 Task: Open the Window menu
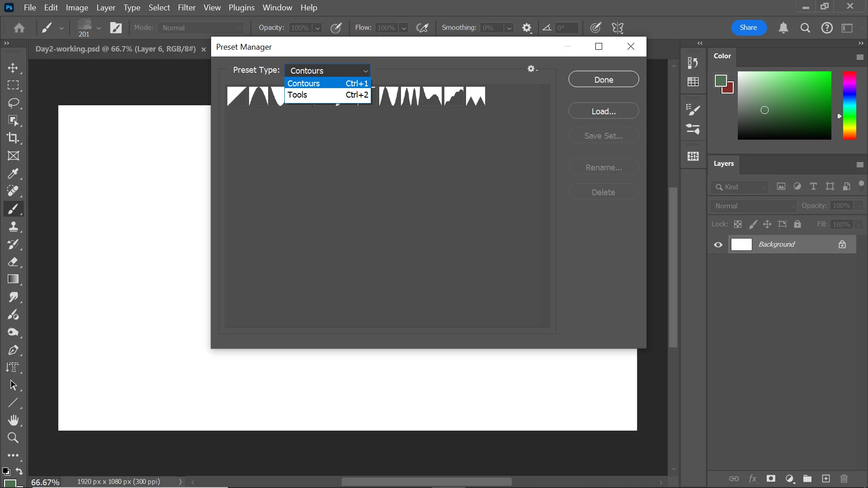(277, 8)
